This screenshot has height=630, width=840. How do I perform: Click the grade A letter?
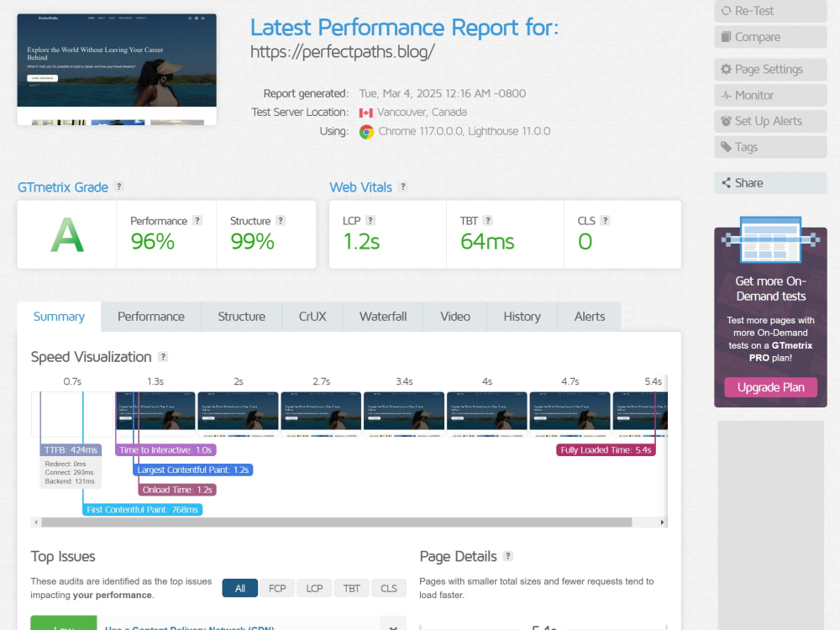coord(67,234)
